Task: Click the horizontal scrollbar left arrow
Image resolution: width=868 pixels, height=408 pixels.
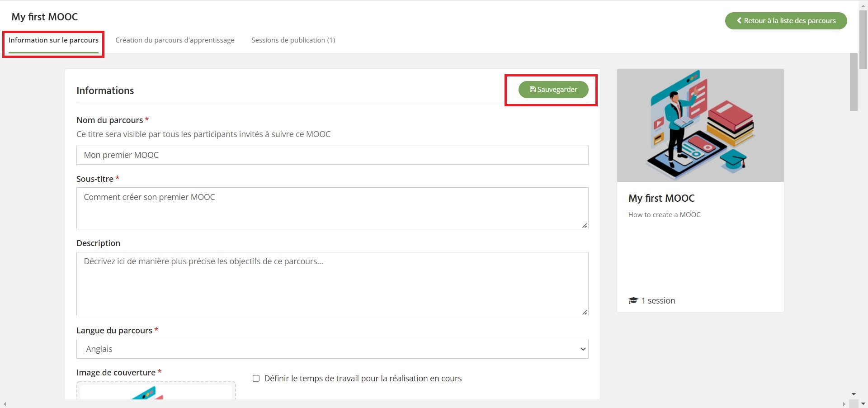Action: (5, 404)
